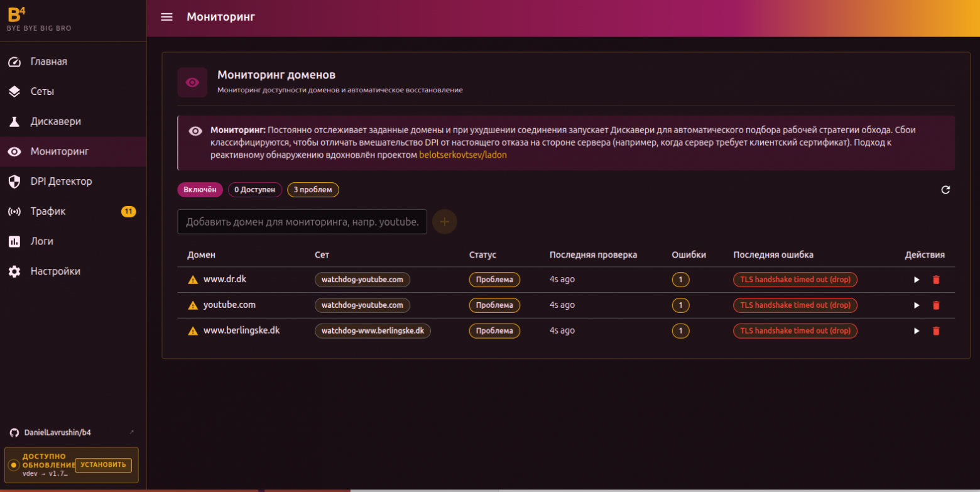Click the Сеты layers icon
Image resolution: width=980 pixels, height=492 pixels.
[x=14, y=92]
